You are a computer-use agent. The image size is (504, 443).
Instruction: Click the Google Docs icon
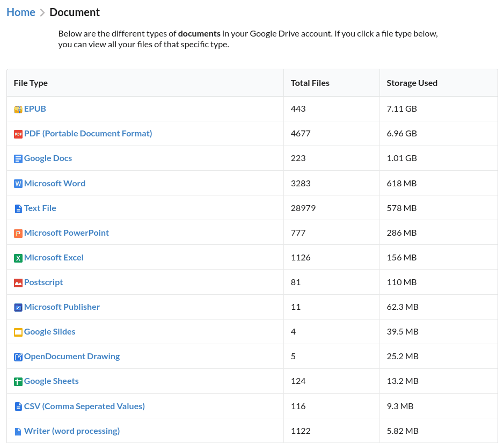(x=18, y=159)
